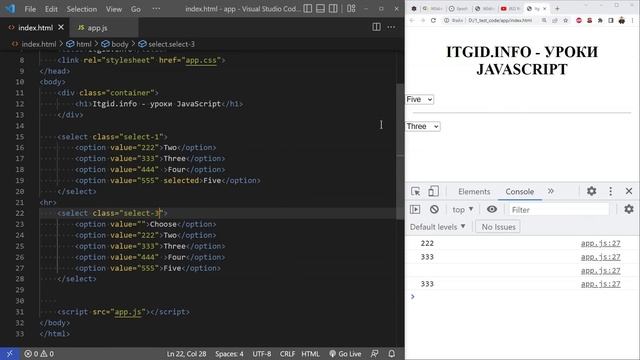Open a new browser tab
The height and width of the screenshot is (360, 640).
tap(557, 8)
